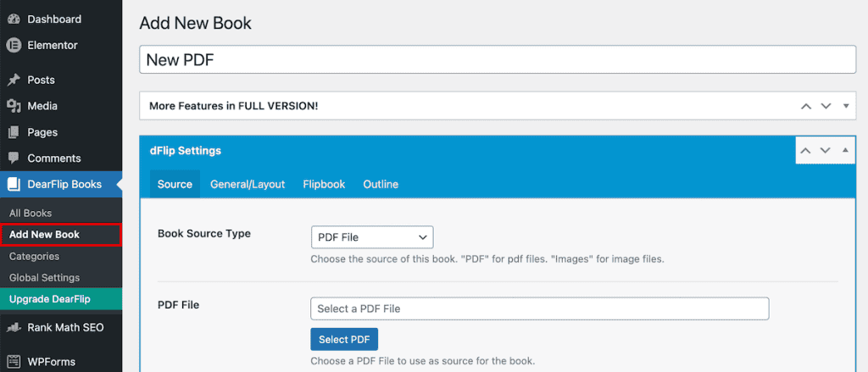
Task: Click More Features in FULL VERSION heading
Action: [x=234, y=106]
